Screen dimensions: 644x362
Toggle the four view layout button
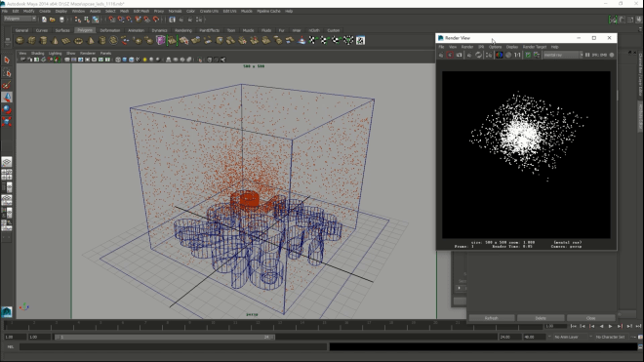click(7, 175)
